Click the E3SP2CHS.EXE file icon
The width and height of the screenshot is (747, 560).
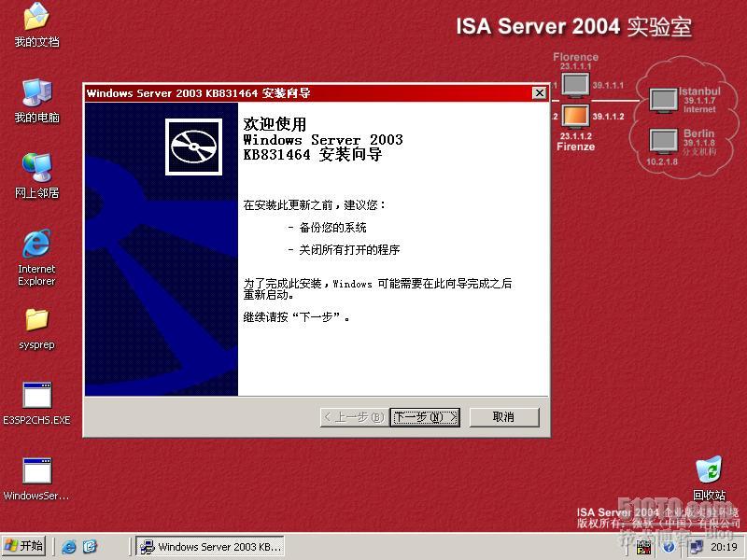(x=36, y=404)
